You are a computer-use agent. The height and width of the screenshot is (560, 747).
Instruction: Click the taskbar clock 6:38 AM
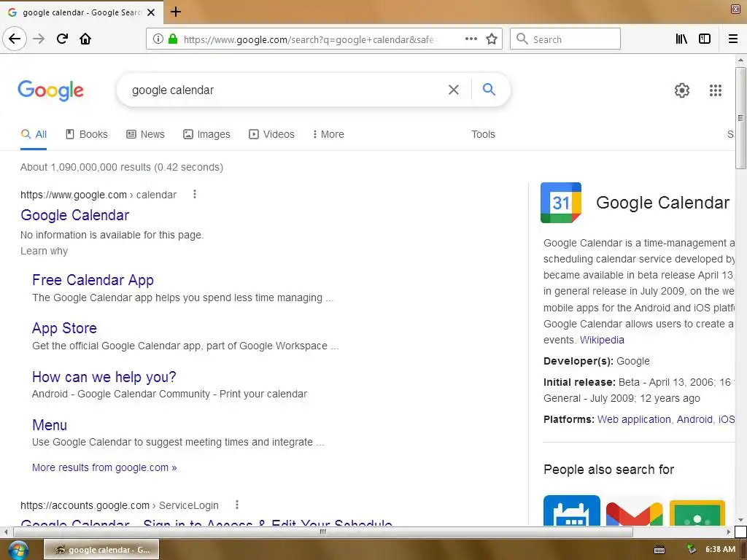click(x=720, y=550)
